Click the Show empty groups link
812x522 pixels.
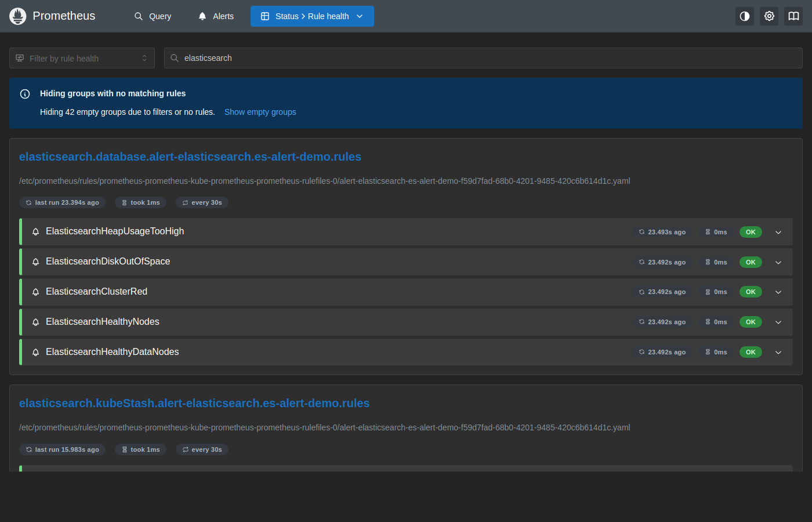coord(260,112)
